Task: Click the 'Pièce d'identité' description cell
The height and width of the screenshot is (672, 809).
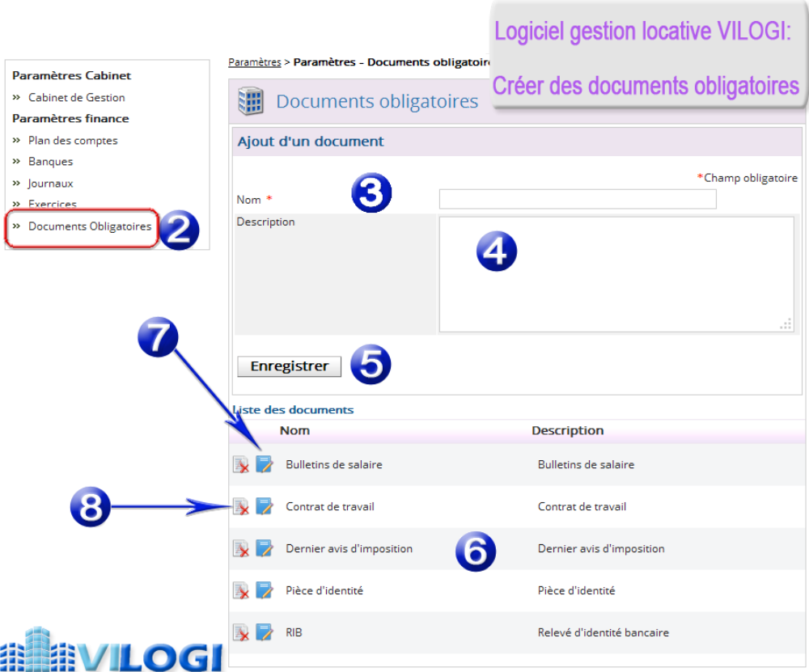Action: coord(576,590)
